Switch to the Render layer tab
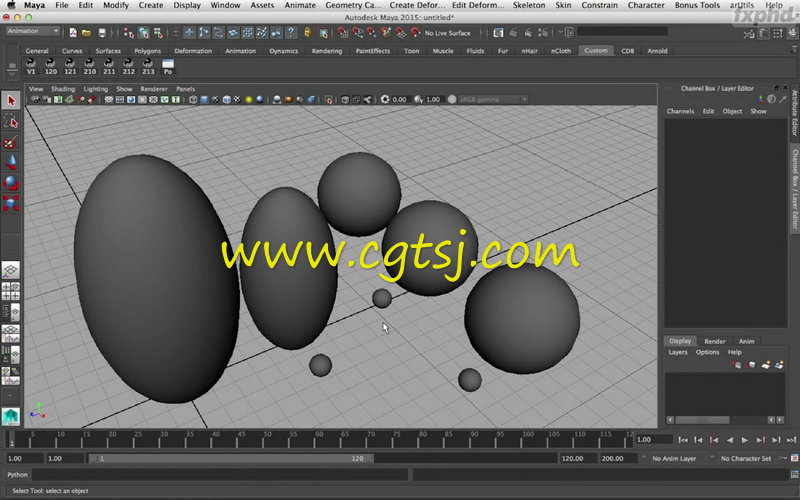Viewport: 800px width, 500px height. (x=715, y=341)
